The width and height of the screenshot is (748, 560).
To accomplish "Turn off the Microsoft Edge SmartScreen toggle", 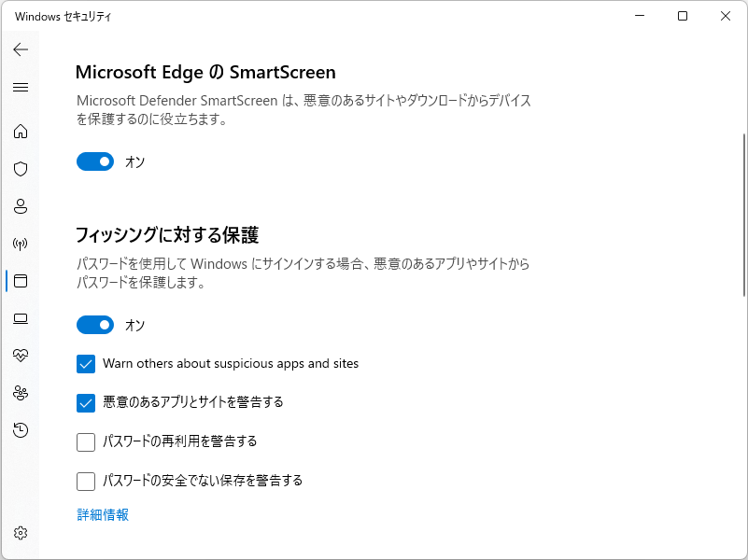I will 95,161.
